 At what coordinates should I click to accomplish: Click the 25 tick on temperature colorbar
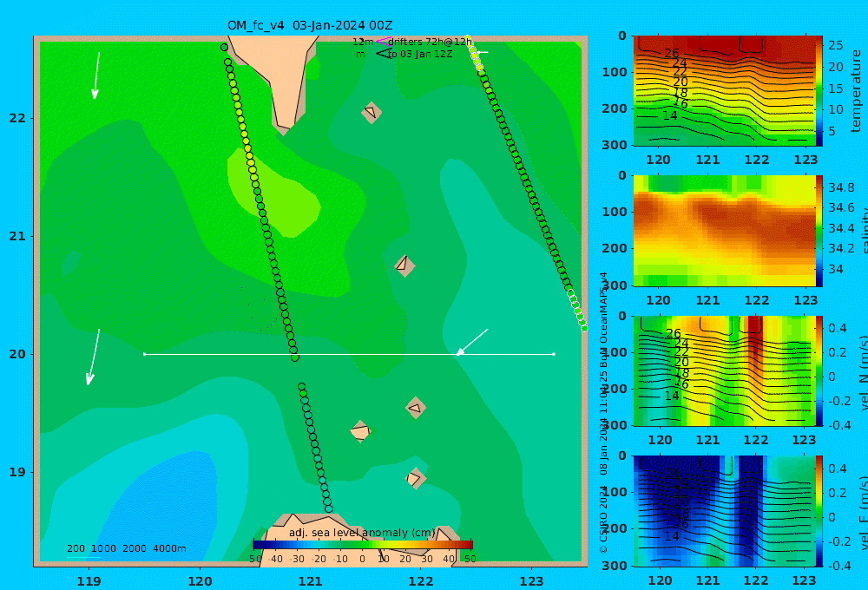pos(835,45)
